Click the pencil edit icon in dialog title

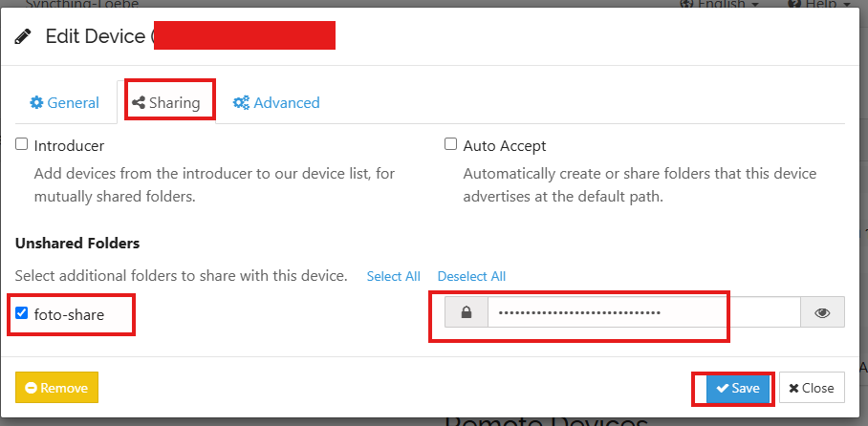(x=23, y=37)
